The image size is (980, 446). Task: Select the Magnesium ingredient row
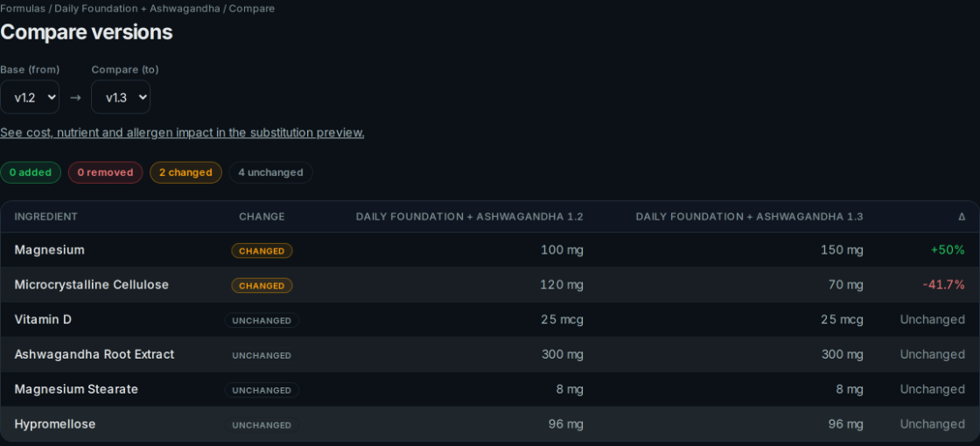[490, 250]
